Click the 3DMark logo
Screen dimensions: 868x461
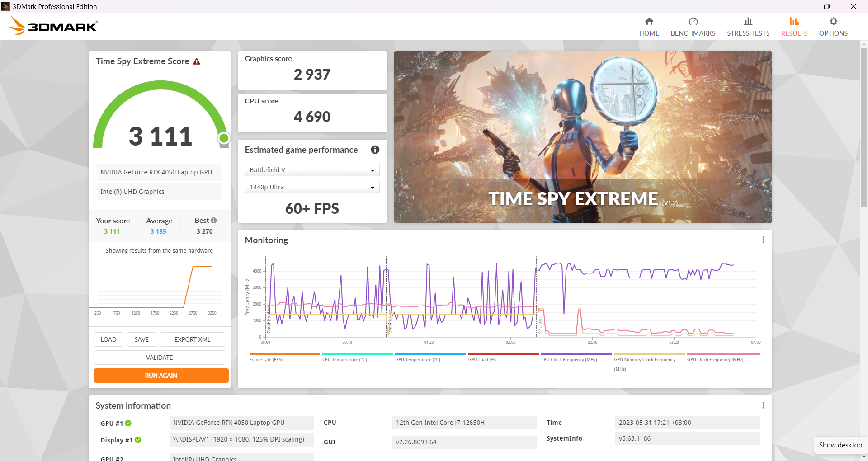(53, 26)
